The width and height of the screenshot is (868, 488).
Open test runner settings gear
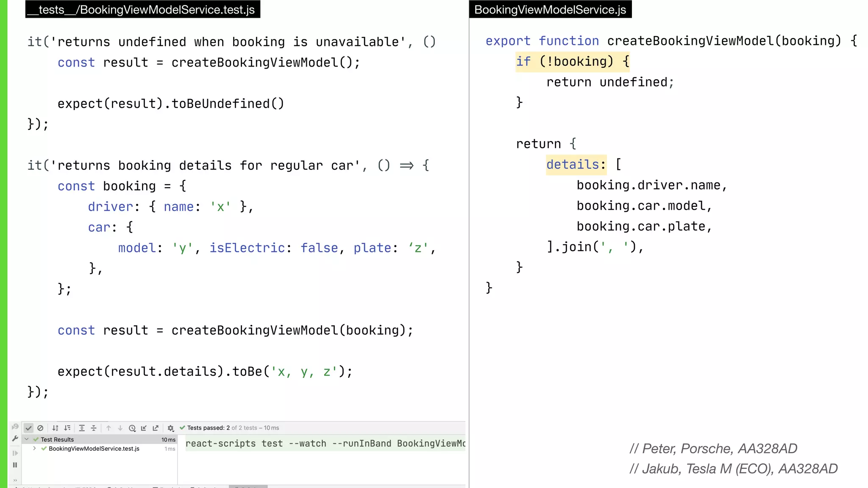[x=171, y=428]
